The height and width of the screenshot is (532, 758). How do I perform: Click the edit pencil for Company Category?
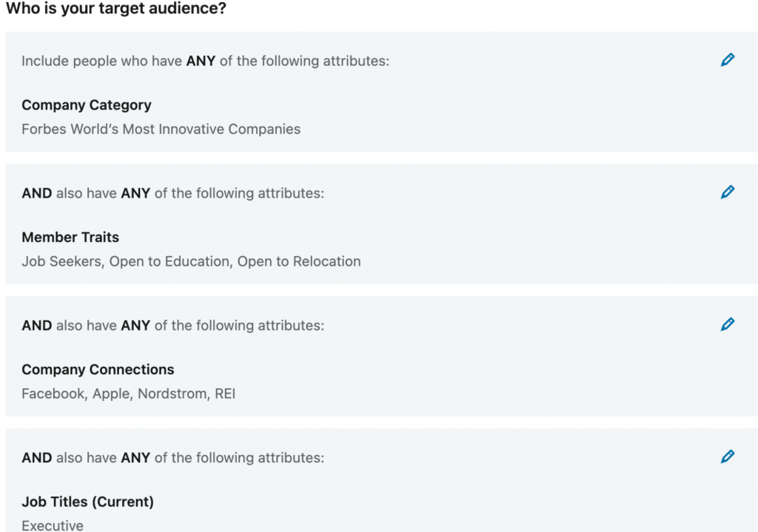728,60
